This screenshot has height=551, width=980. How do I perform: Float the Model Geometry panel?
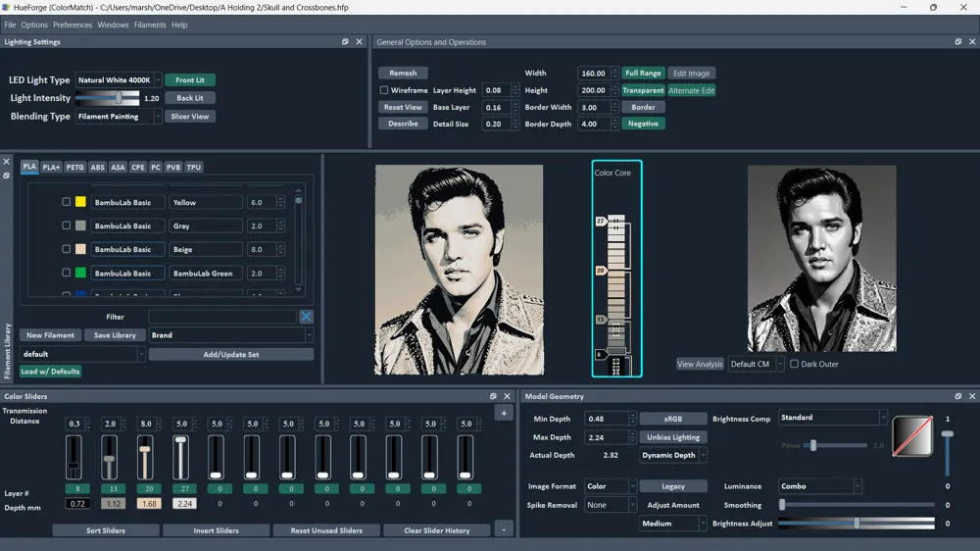[958, 396]
